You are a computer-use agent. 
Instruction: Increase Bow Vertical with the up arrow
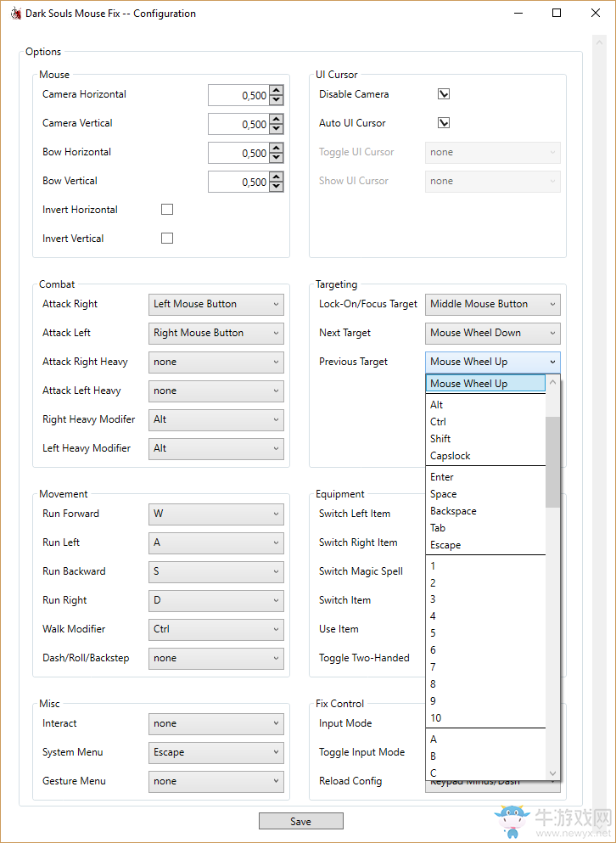[x=277, y=178]
